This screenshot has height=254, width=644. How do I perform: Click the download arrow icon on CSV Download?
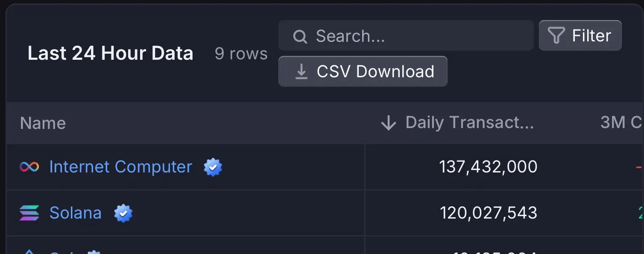click(x=301, y=72)
